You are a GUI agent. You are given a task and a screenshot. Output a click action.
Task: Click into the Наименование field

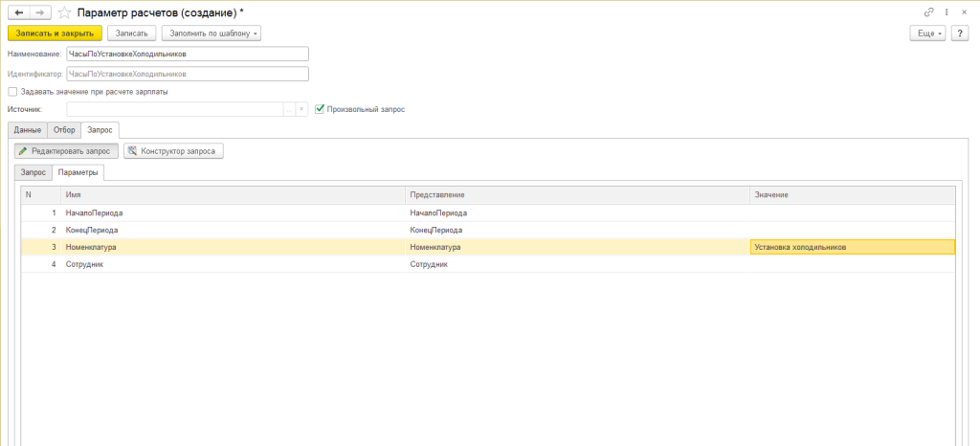[x=187, y=55]
